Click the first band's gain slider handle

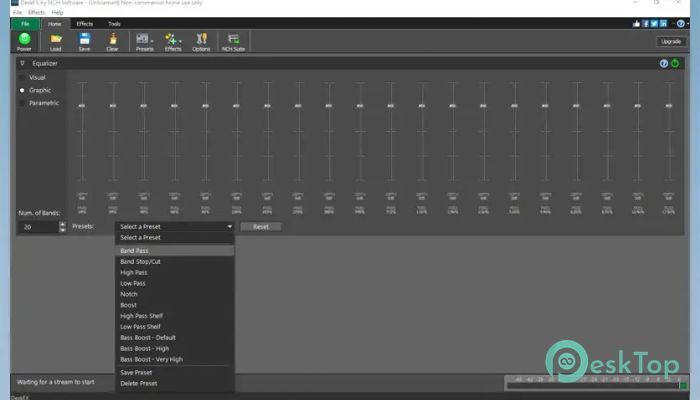82,106
